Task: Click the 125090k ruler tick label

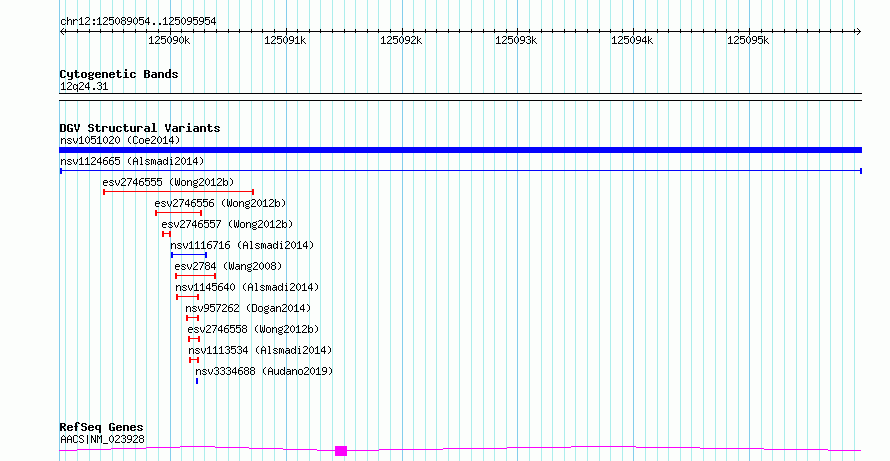Action: pos(169,40)
